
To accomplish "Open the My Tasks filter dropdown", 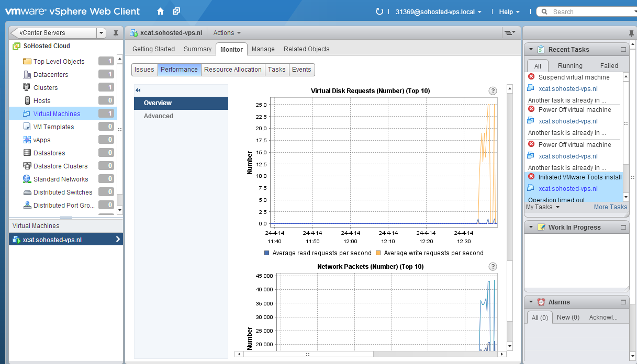I will [542, 207].
